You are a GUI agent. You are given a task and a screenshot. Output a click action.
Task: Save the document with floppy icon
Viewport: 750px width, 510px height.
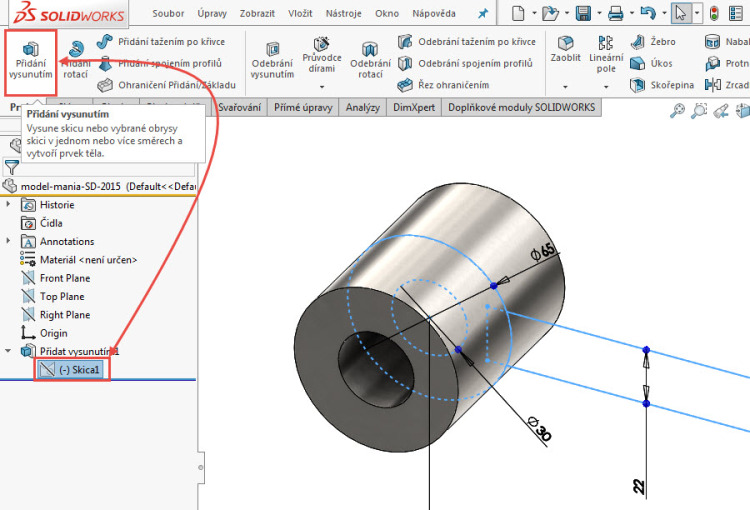[583, 13]
